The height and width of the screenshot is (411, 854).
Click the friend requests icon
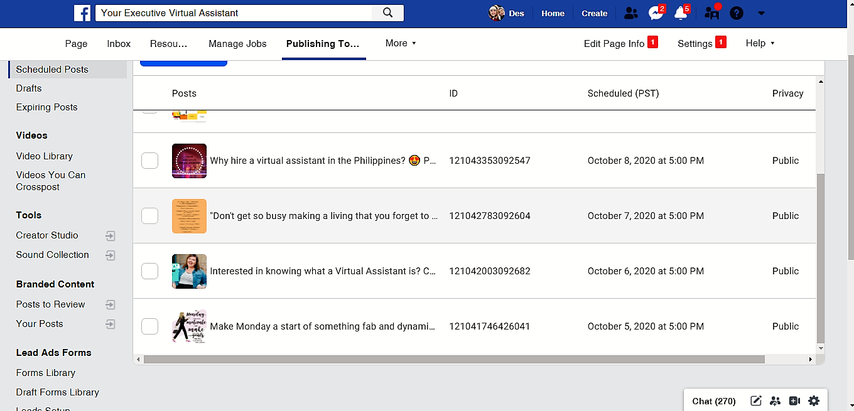pyautogui.click(x=630, y=13)
